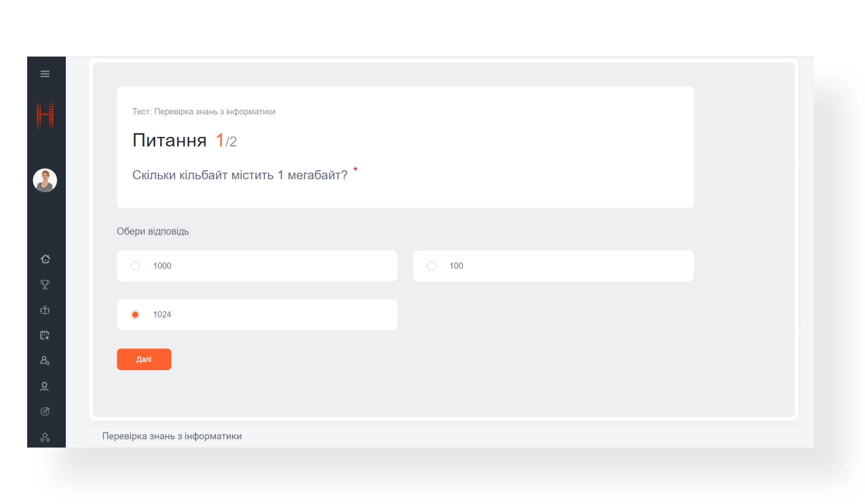Click the red H logo
This screenshot has width=865, height=504.
coord(45,115)
